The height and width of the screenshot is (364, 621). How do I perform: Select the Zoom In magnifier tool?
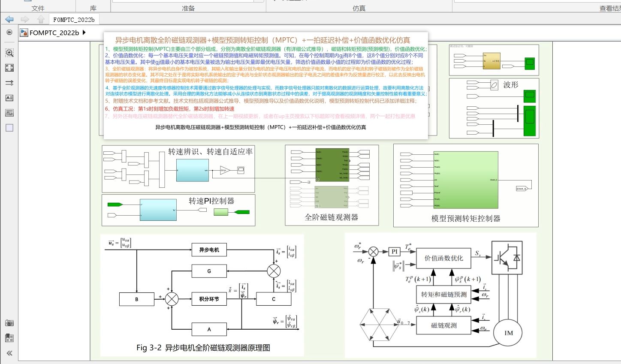coord(9,52)
